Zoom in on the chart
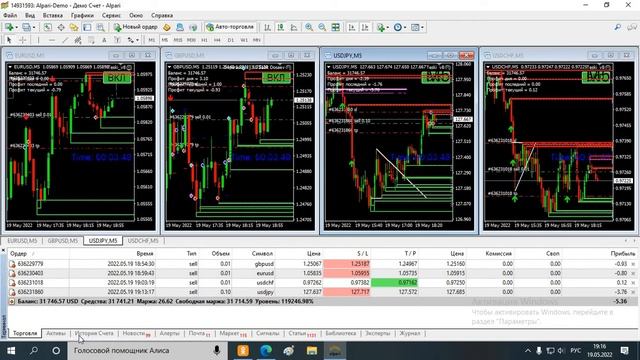640x360 pixels. point(309,27)
